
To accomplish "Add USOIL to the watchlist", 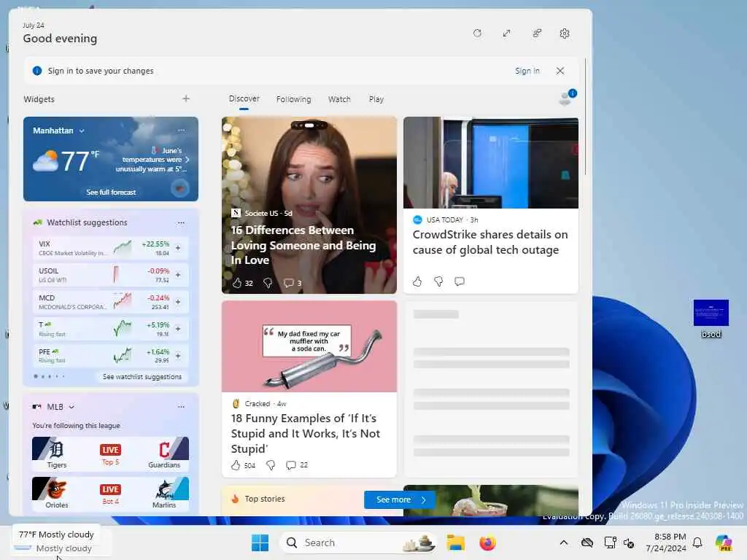I will 178,275.
